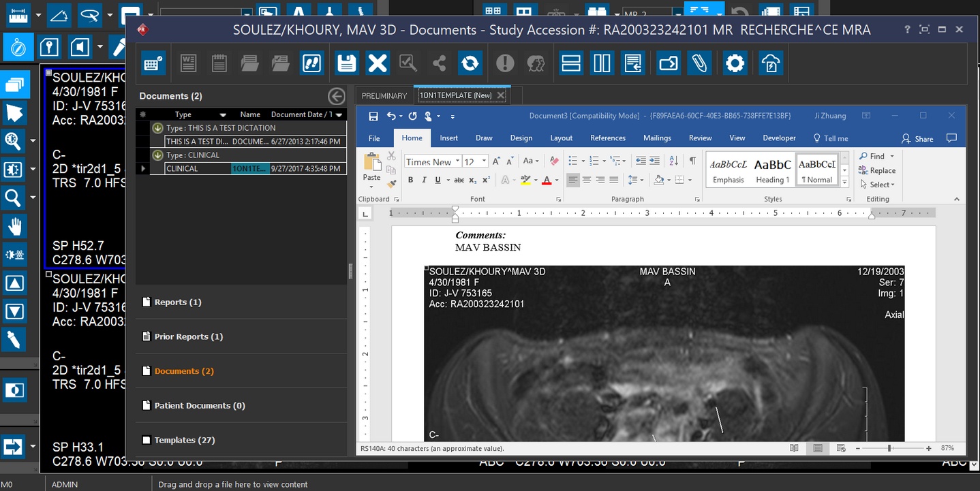The width and height of the screenshot is (980, 491).
Task: Click the back arrow beside Documents (2)
Action: coord(336,96)
